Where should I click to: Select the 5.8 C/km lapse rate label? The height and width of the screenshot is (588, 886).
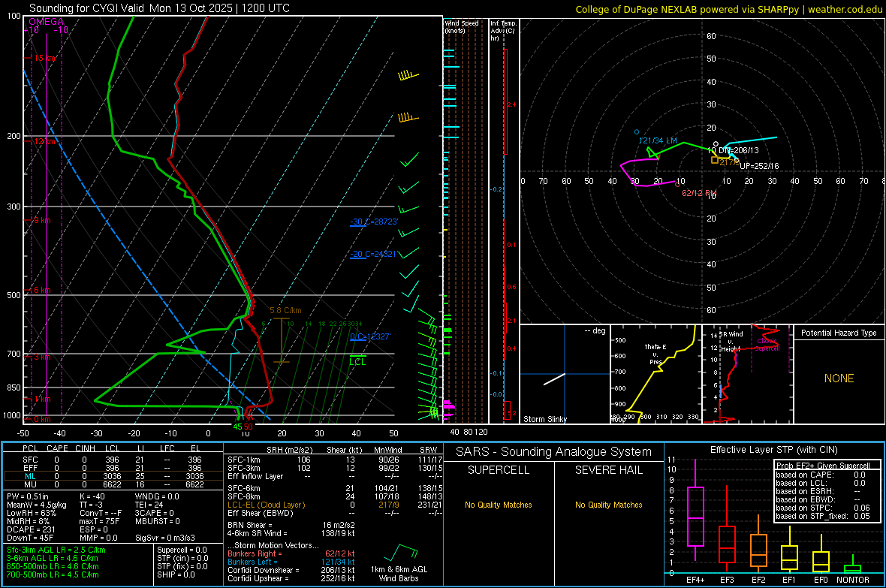[x=285, y=310]
